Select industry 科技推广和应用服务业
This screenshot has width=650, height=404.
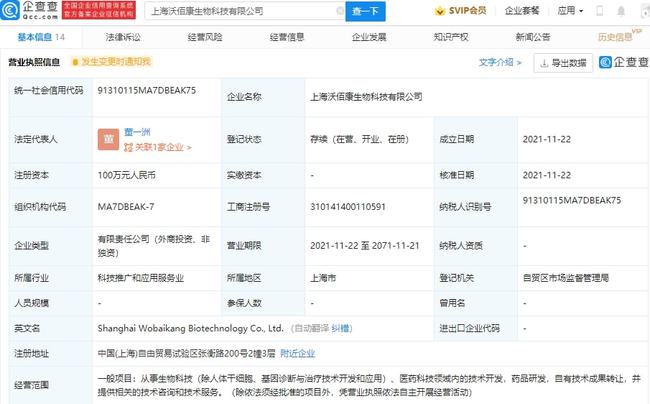141,278
